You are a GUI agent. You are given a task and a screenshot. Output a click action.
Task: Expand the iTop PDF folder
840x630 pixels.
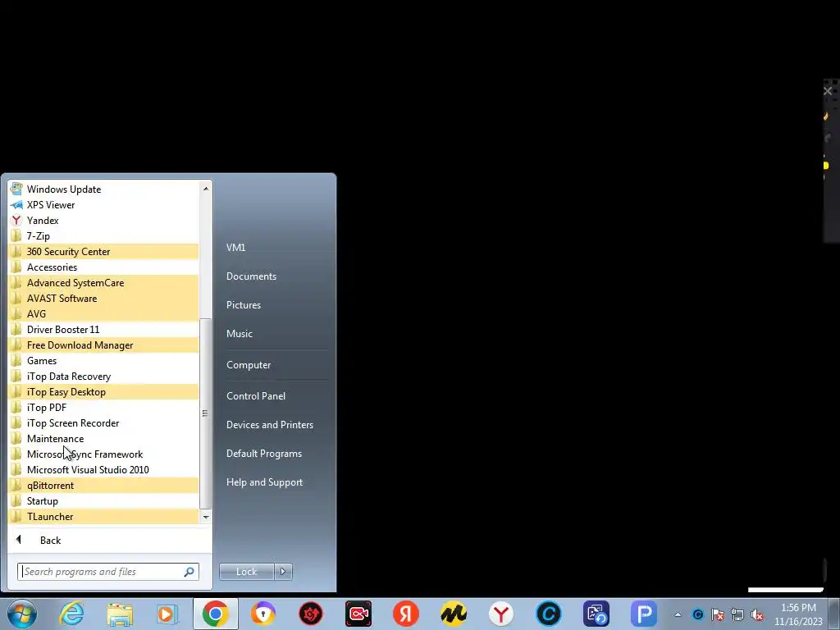103,407
